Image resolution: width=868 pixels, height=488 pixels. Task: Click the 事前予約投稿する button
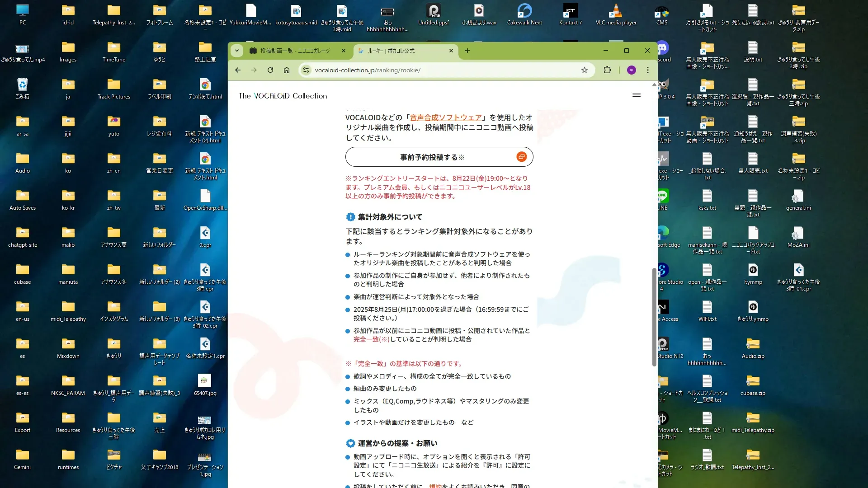coord(439,157)
